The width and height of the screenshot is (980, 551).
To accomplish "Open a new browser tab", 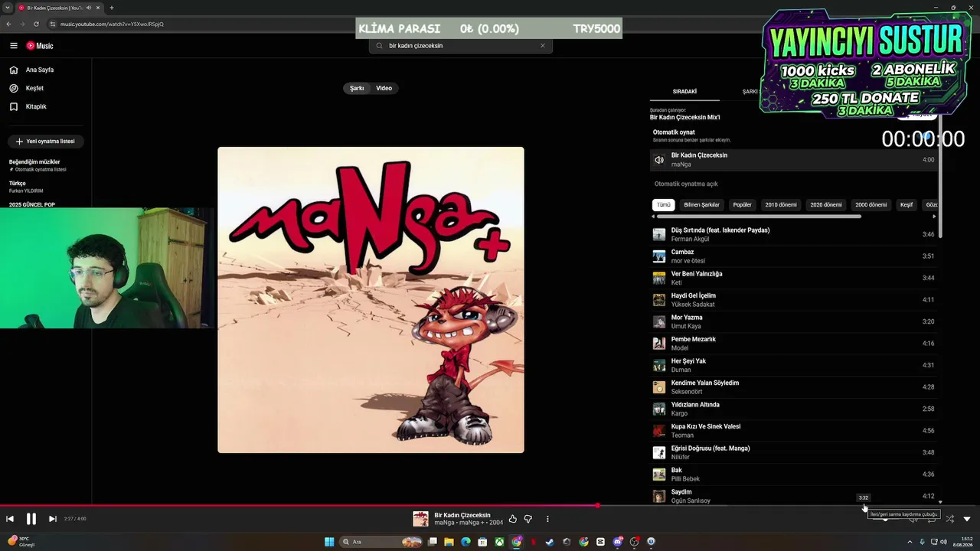I will pyautogui.click(x=111, y=8).
